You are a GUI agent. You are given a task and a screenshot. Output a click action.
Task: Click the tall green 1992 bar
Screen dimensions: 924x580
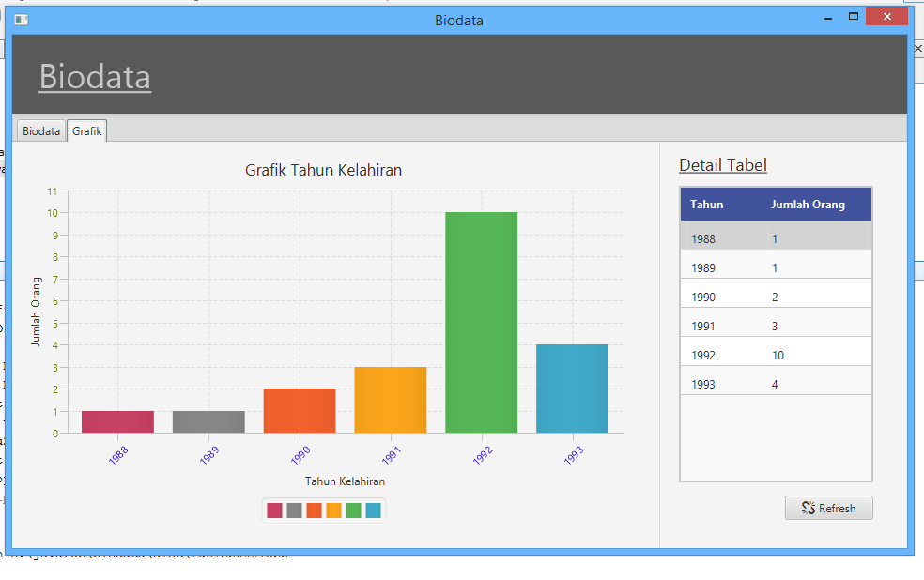point(482,323)
